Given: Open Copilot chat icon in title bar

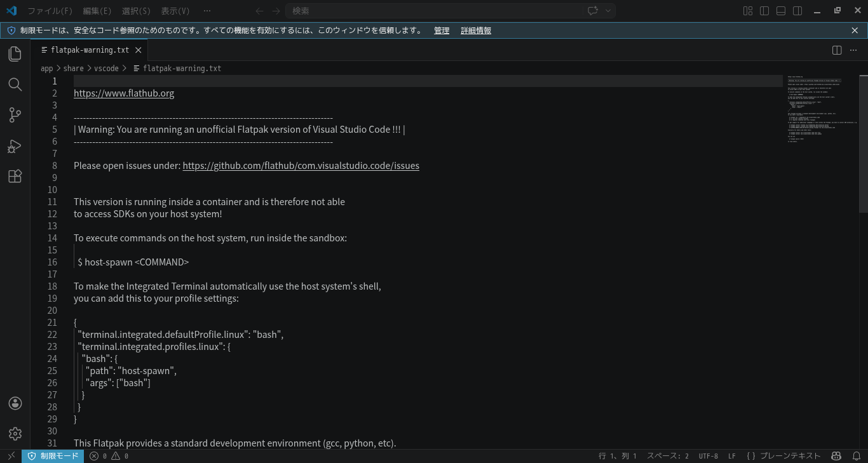Looking at the screenshot, I should click(x=593, y=11).
